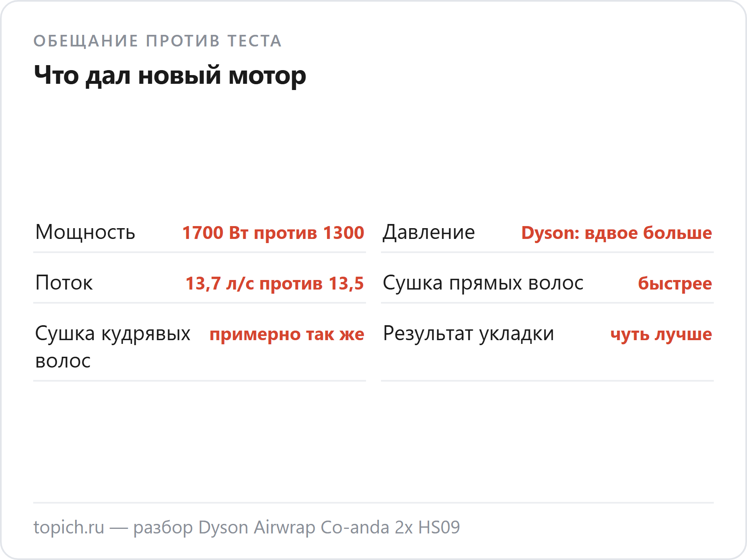The width and height of the screenshot is (747, 560).
Task: Click the "Давление" row label
Action: click(x=429, y=232)
